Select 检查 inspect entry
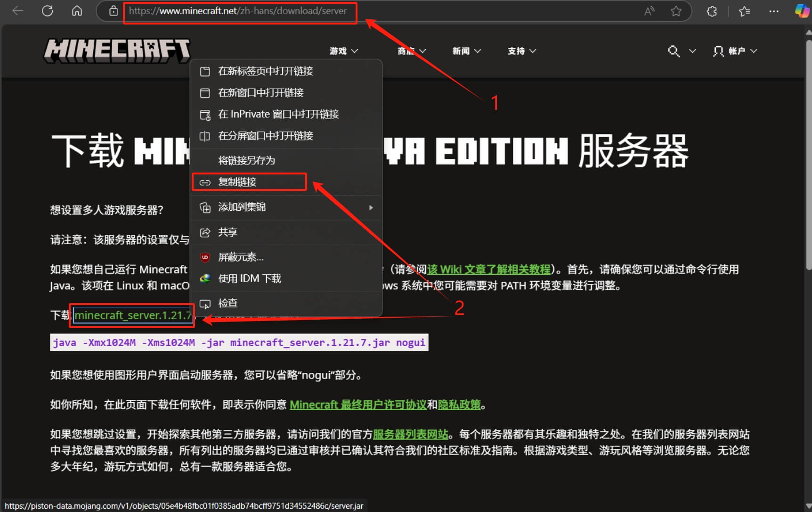 [286, 304]
